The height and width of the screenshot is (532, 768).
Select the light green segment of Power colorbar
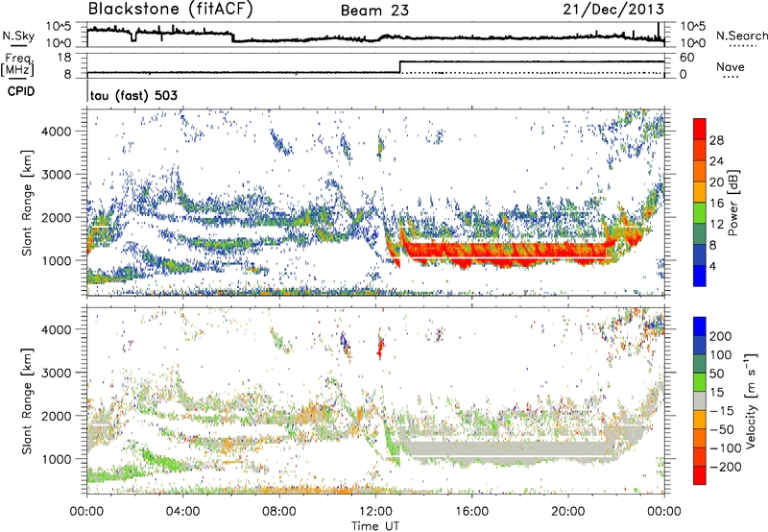[x=700, y=213]
